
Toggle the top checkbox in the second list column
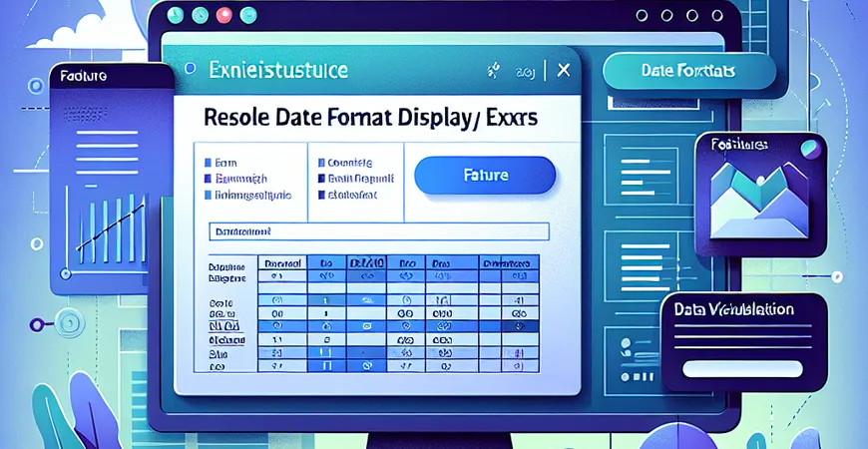tap(321, 163)
